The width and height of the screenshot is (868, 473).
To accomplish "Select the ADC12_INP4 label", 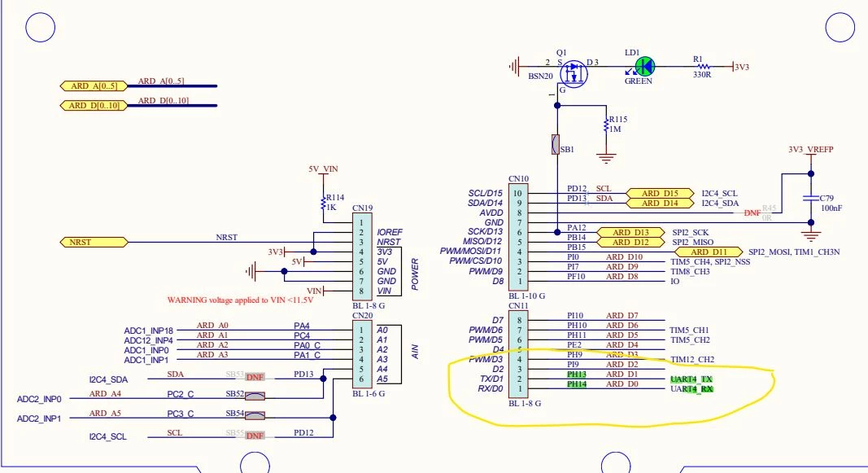I will (148, 340).
